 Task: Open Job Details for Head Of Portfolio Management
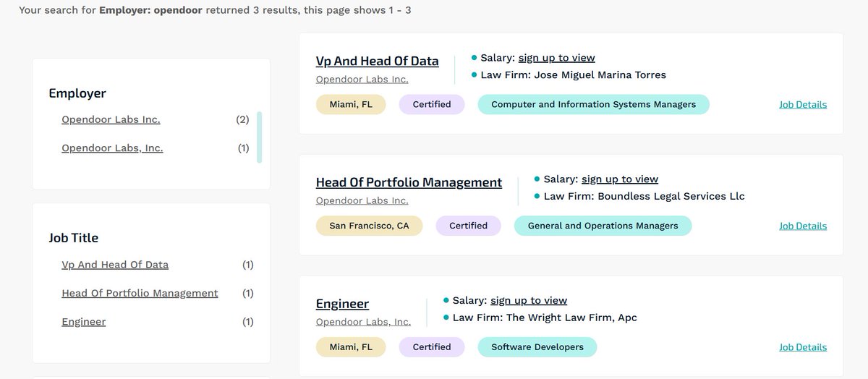(803, 226)
